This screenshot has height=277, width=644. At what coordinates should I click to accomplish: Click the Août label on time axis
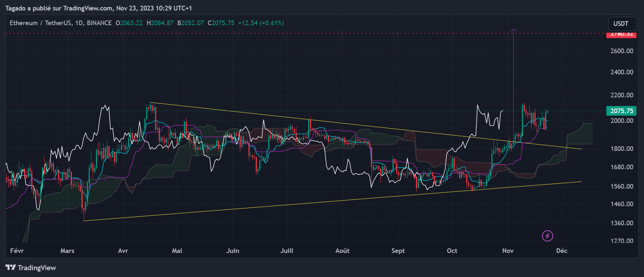(x=342, y=251)
